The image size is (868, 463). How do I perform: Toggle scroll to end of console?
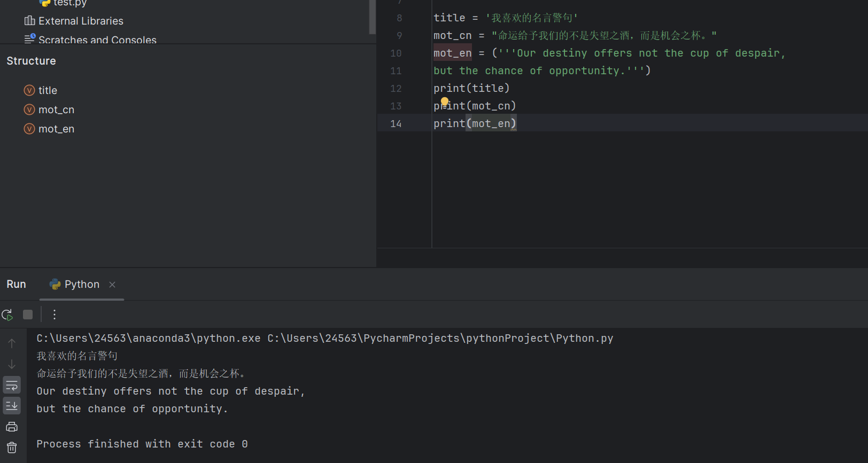coord(12,406)
